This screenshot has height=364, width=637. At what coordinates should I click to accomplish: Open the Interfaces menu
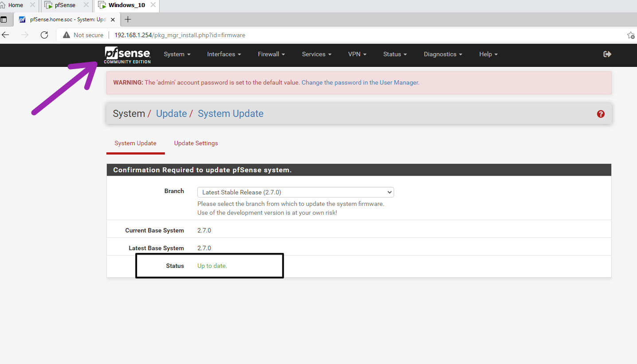pos(224,54)
